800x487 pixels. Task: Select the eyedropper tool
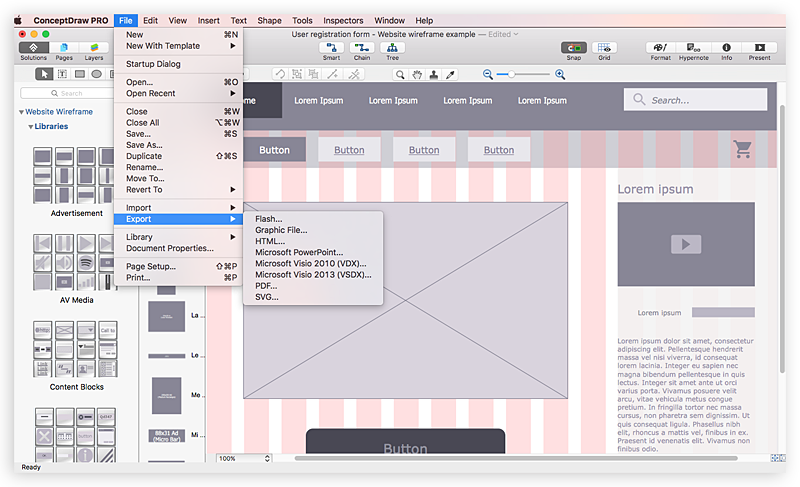click(450, 75)
